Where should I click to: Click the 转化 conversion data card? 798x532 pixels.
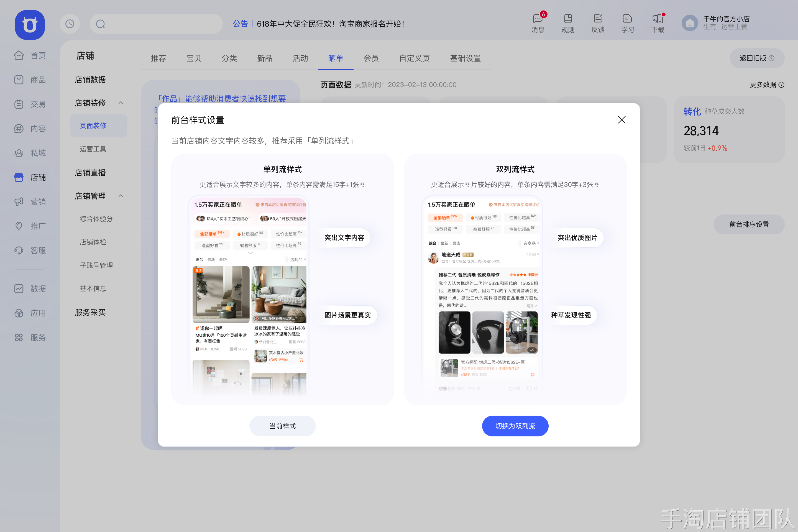point(729,130)
